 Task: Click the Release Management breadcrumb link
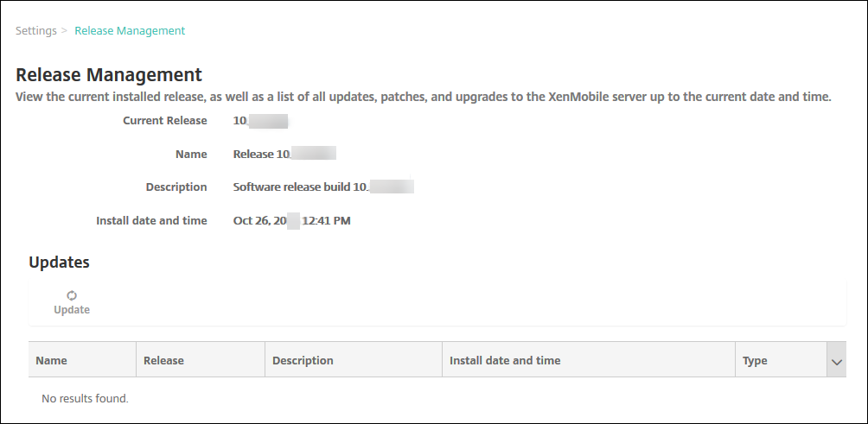coord(130,30)
